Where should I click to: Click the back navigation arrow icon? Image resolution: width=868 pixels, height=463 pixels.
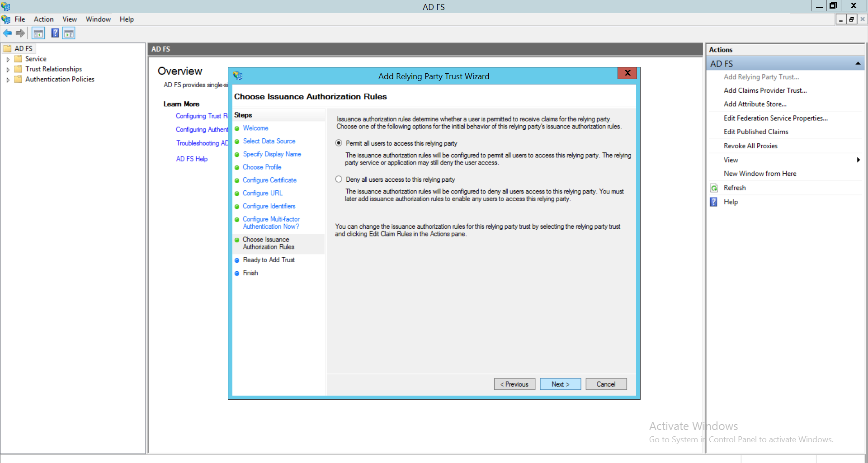[7, 33]
